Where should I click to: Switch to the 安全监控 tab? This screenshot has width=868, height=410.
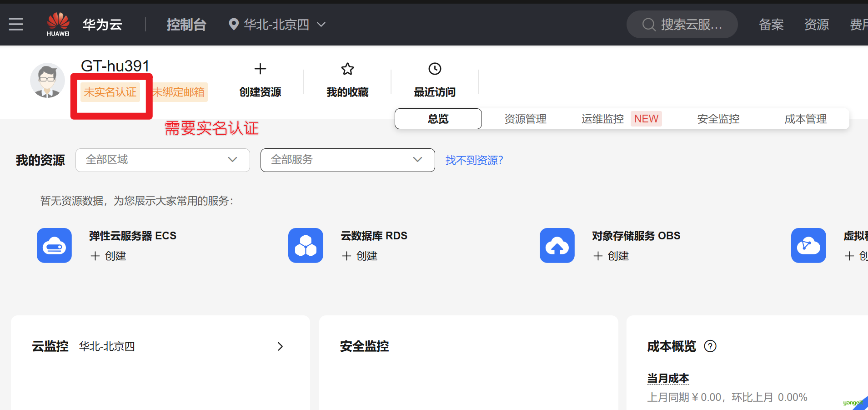coord(718,119)
